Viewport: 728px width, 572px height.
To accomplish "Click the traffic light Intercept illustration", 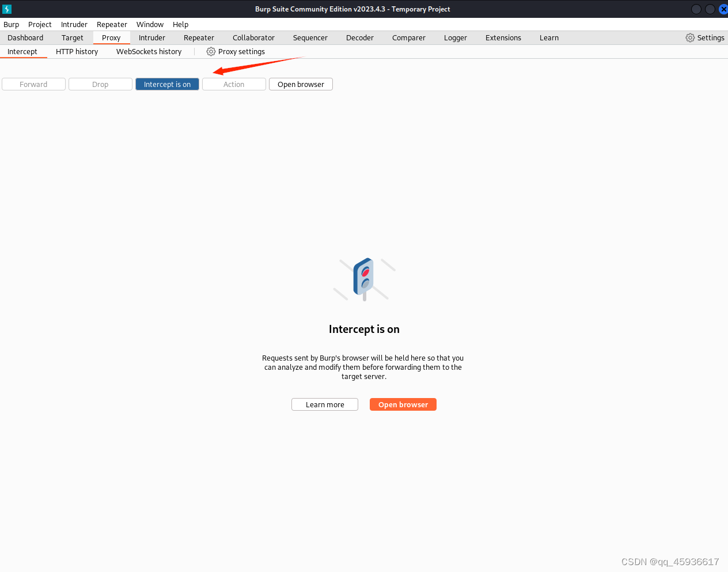I will tap(364, 279).
